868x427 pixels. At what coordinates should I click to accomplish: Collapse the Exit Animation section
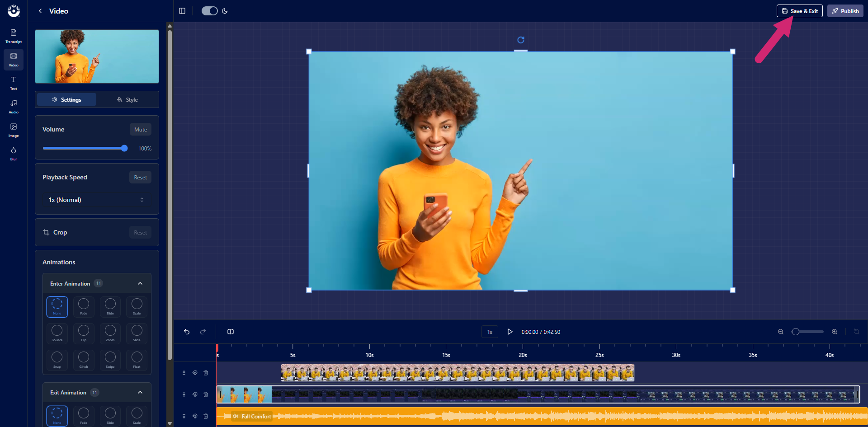coord(140,393)
